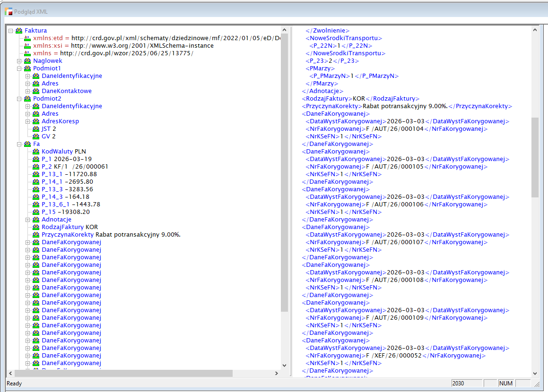This screenshot has width=548, height=392.
Task: Collapse the Faktura root node
Action: [11, 31]
